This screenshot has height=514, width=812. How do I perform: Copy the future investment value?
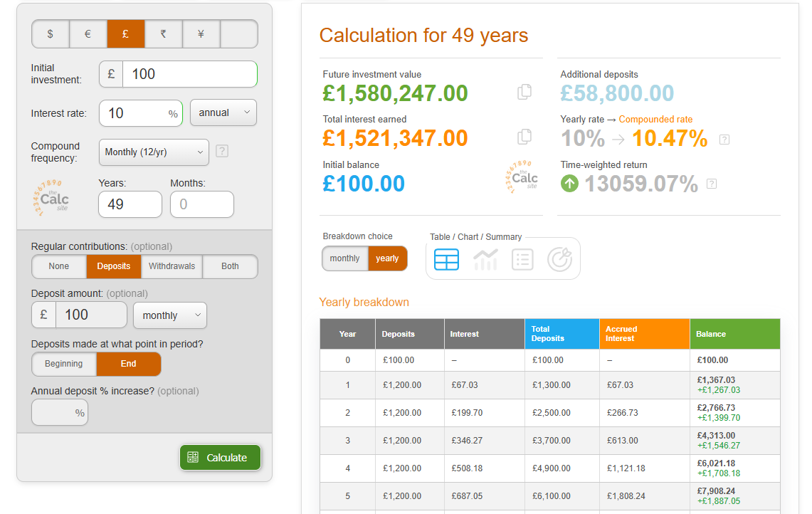(524, 92)
